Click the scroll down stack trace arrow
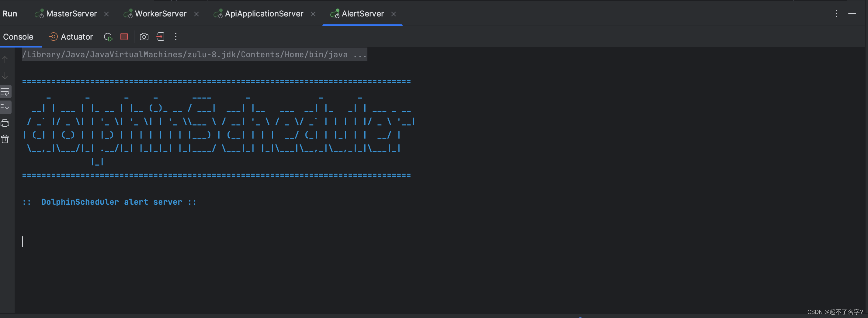The width and height of the screenshot is (868, 318). point(5,75)
